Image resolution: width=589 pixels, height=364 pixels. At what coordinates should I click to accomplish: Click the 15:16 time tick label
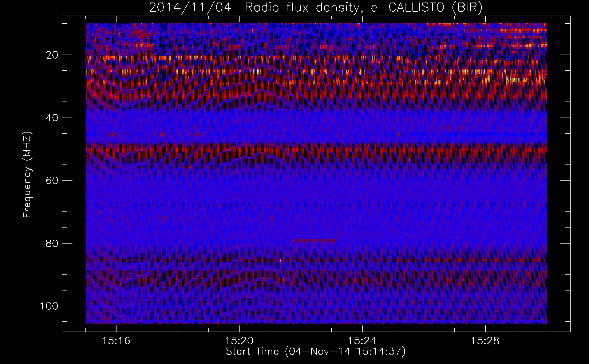(x=116, y=341)
